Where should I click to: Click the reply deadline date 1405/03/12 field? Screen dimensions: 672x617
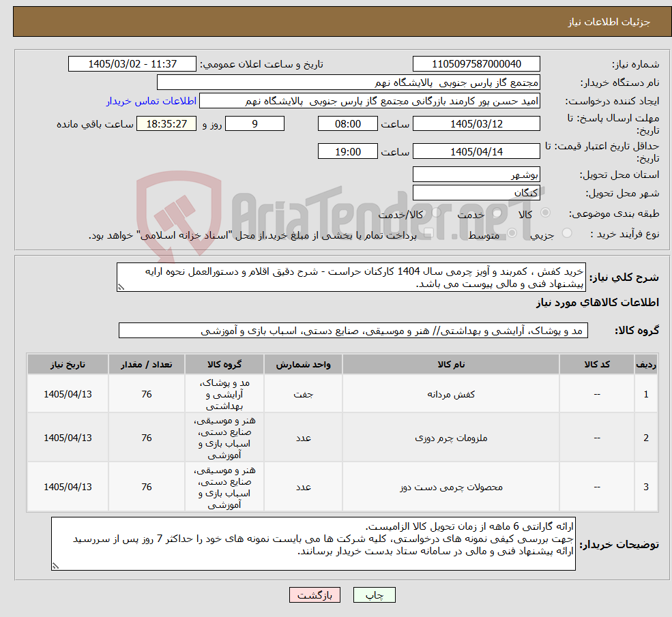click(476, 124)
